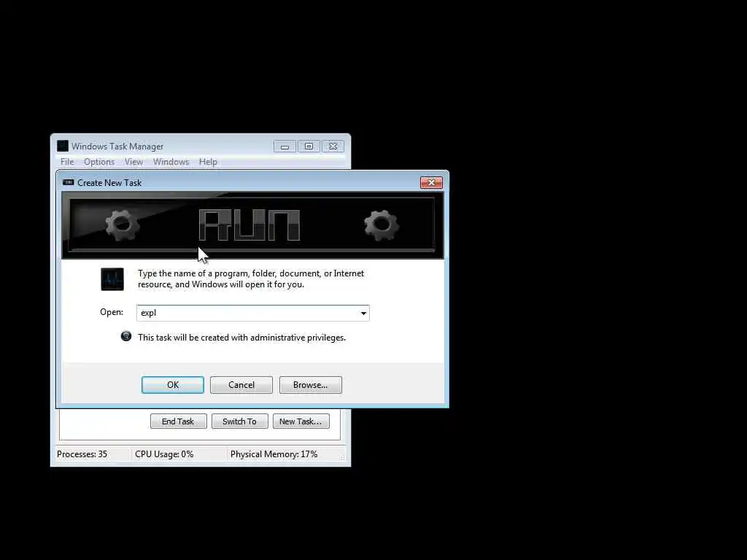
Task: Open Help menu in Task Manager
Action: 208,162
